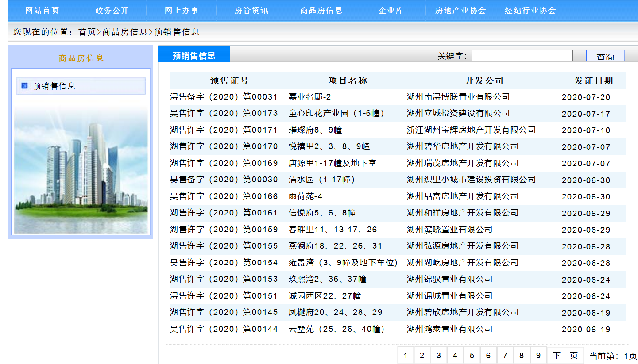Image resolution: width=638 pixels, height=364 pixels.
Task: Go to page 9 in pagination
Action: tap(538, 355)
